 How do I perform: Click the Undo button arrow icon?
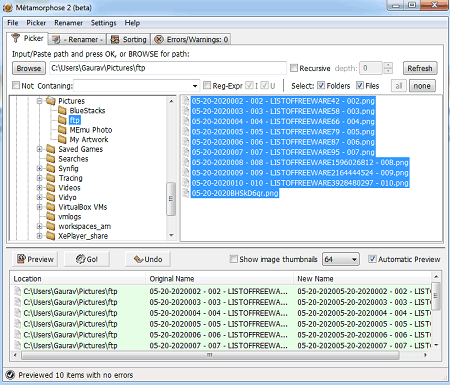point(138,259)
